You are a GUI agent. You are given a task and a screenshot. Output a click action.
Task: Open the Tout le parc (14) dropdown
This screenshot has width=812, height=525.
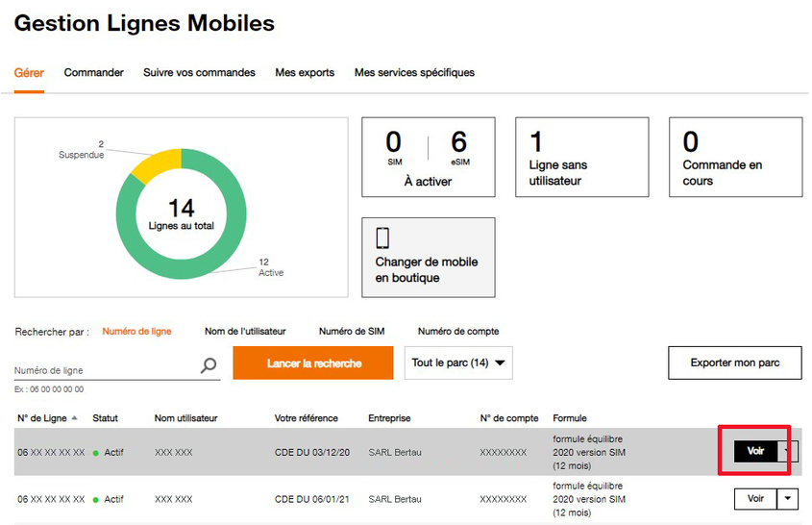[x=458, y=363]
